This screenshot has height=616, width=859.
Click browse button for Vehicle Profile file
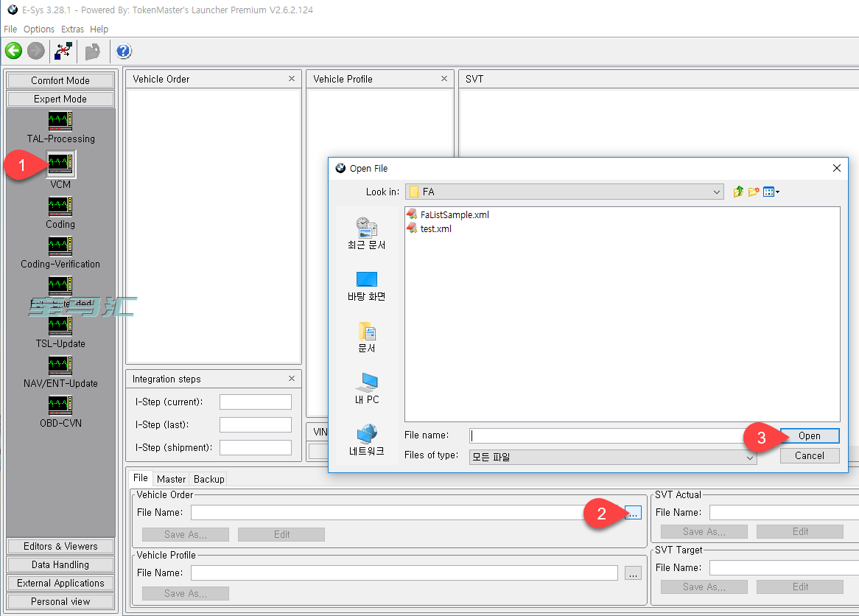click(x=633, y=573)
